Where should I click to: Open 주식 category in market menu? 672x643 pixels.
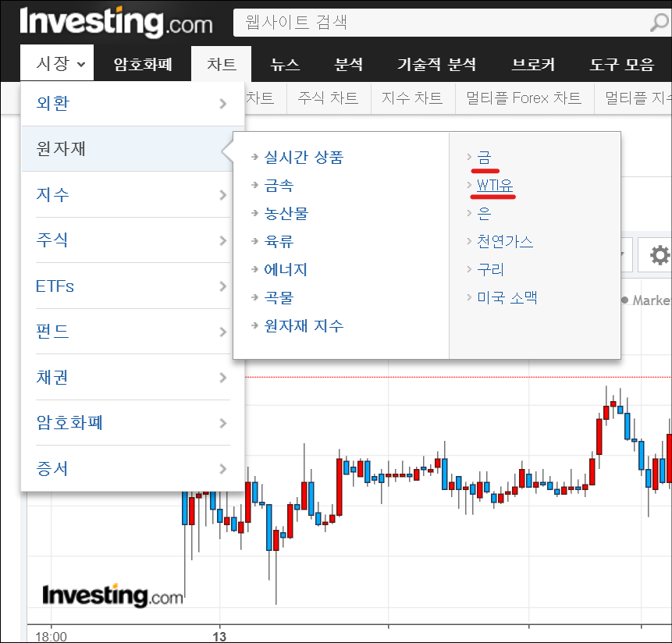52,240
